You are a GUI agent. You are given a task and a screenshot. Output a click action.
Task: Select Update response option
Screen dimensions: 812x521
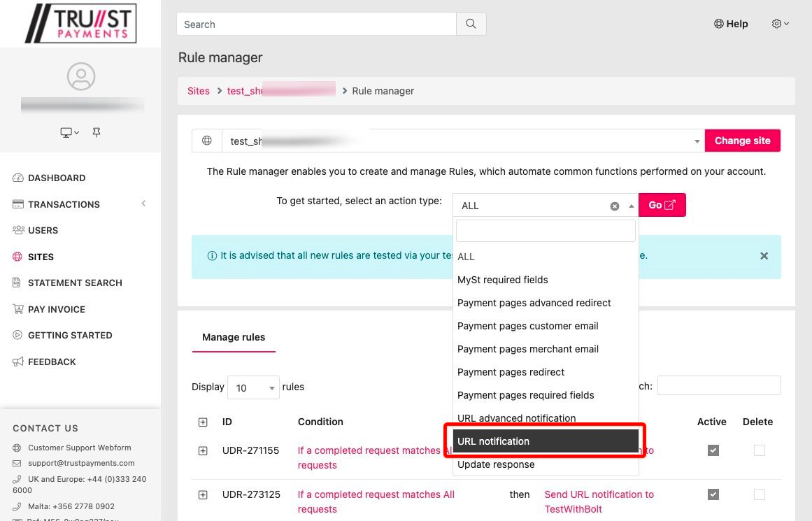[546, 464]
